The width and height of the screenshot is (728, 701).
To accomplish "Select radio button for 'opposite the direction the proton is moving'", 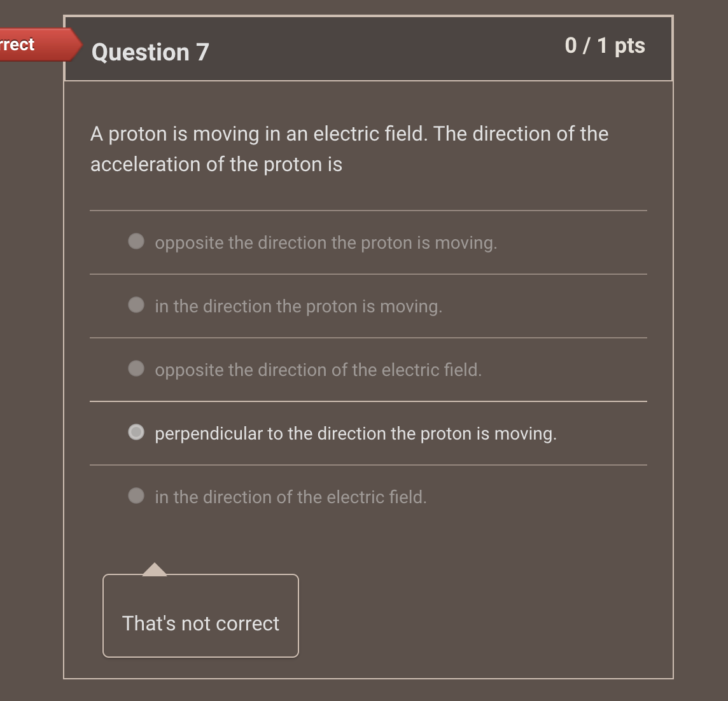I will point(136,241).
